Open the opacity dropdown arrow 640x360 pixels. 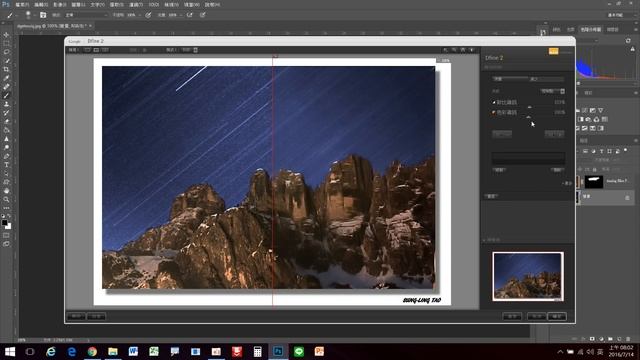tap(140, 15)
